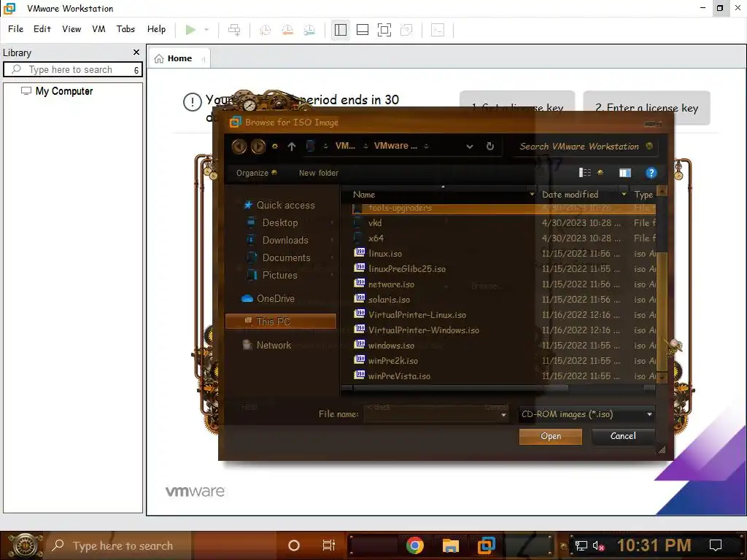Click Take Snapshot toolbar icon

click(x=266, y=30)
